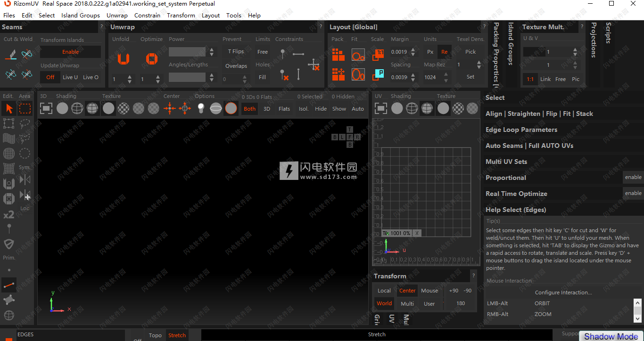This screenshot has width=644, height=341.
Task: Toggle Transform Islands Enable
Action: 71,52
